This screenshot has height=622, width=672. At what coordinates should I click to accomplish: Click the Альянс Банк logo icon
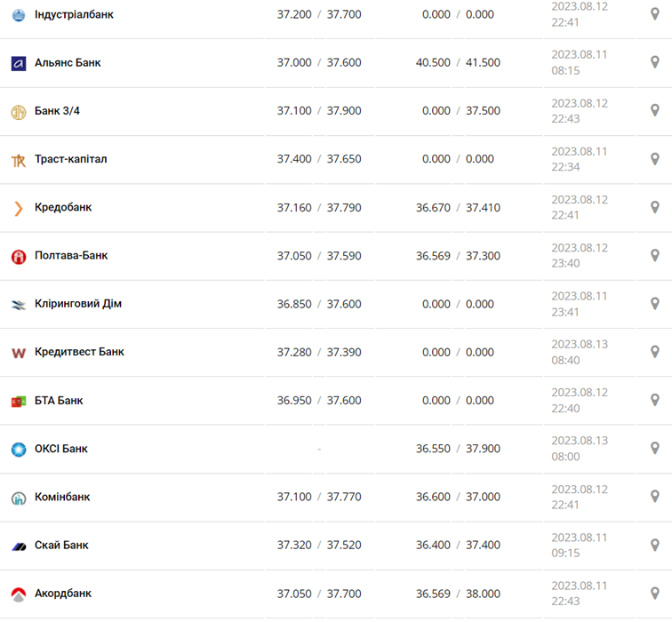click(19, 63)
